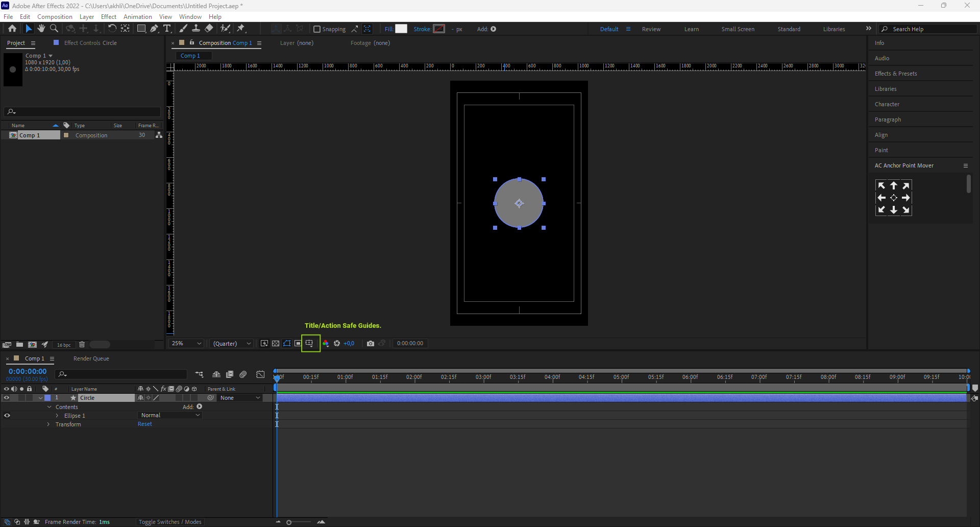Select the Hand tool in toolbar
This screenshot has height=527, width=980.
41,29
